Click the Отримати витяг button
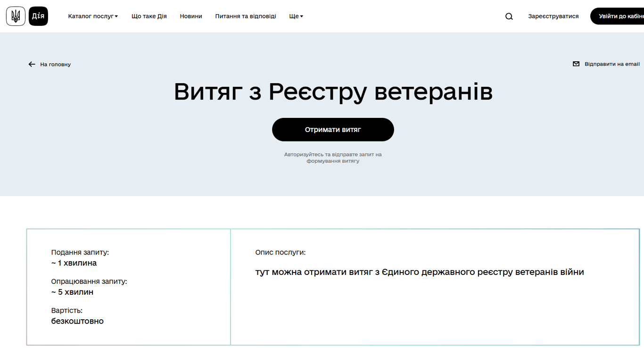 click(333, 130)
